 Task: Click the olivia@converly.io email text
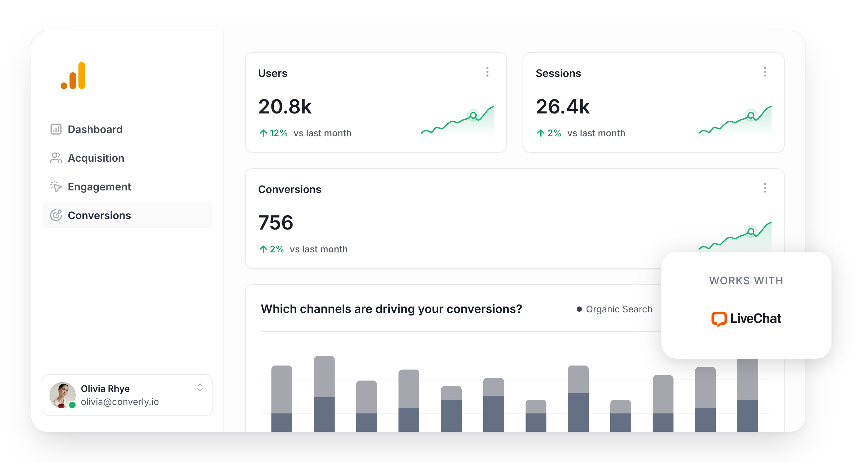click(120, 402)
